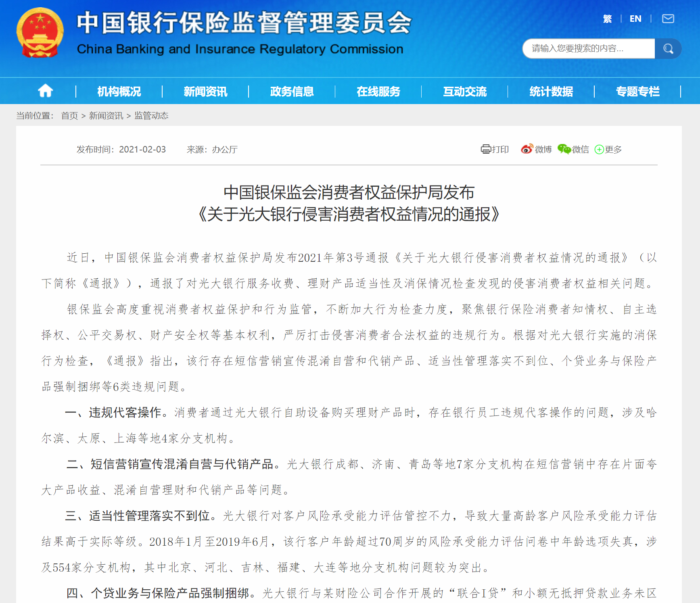
Task: Click the home icon in navigation bar
Action: click(45, 91)
